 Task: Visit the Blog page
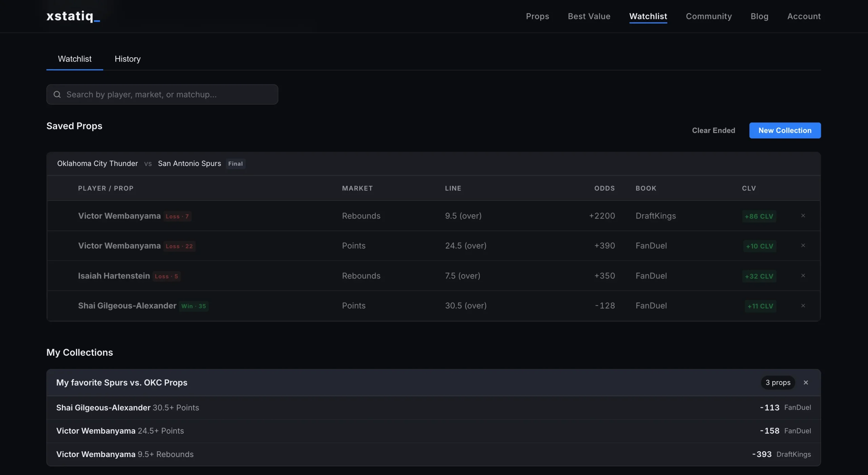[759, 16]
